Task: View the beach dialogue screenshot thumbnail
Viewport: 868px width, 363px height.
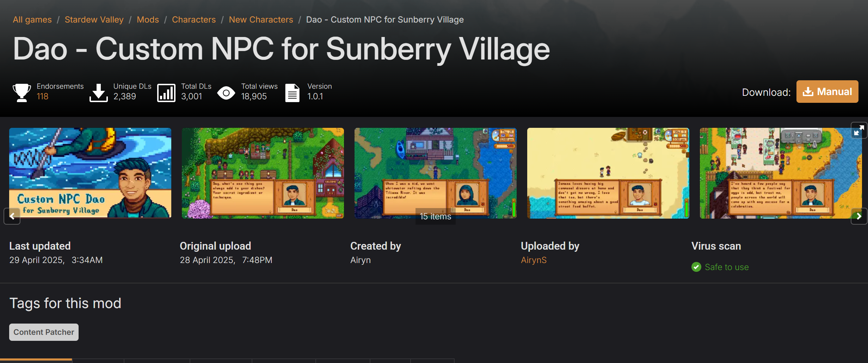Action: point(608,173)
